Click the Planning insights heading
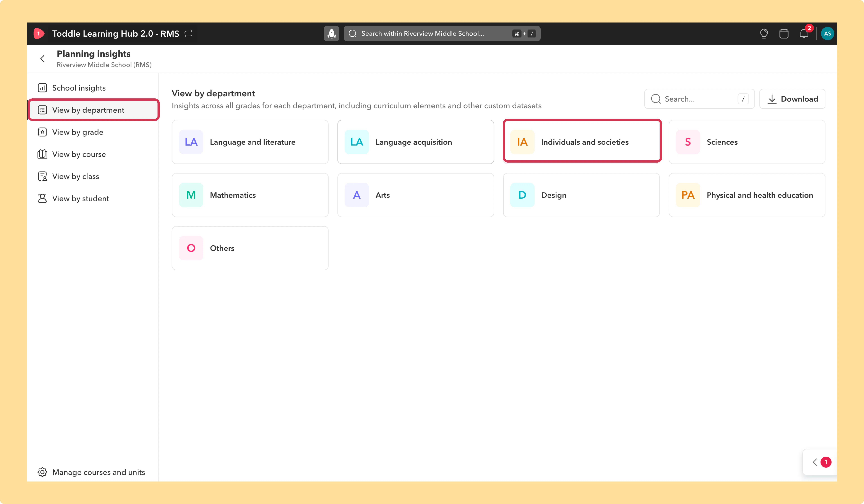The height and width of the screenshot is (504, 864). pos(94,54)
